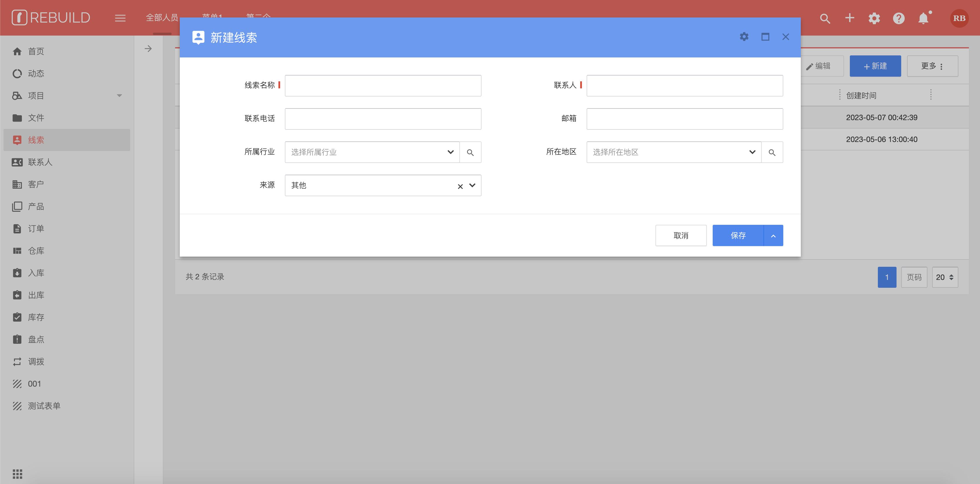Expand the 所属行业 dropdown
This screenshot has width=980, height=484.
point(450,152)
